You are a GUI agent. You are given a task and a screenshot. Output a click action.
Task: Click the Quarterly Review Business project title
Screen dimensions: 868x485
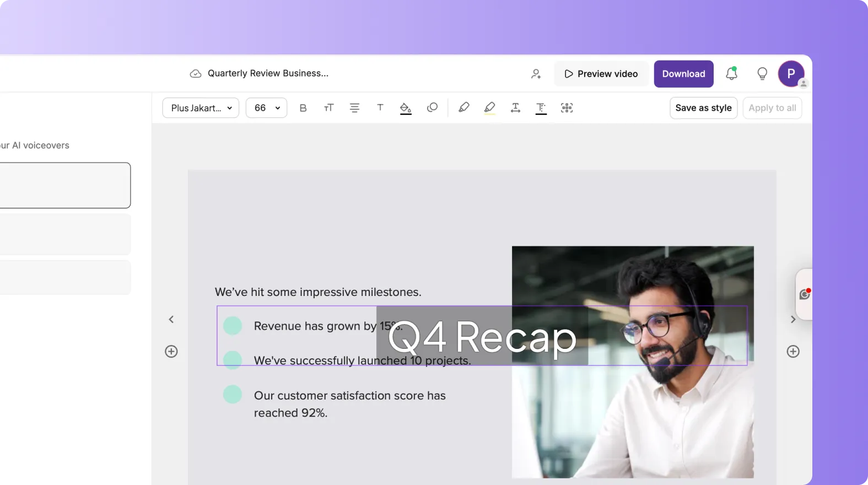click(x=268, y=73)
